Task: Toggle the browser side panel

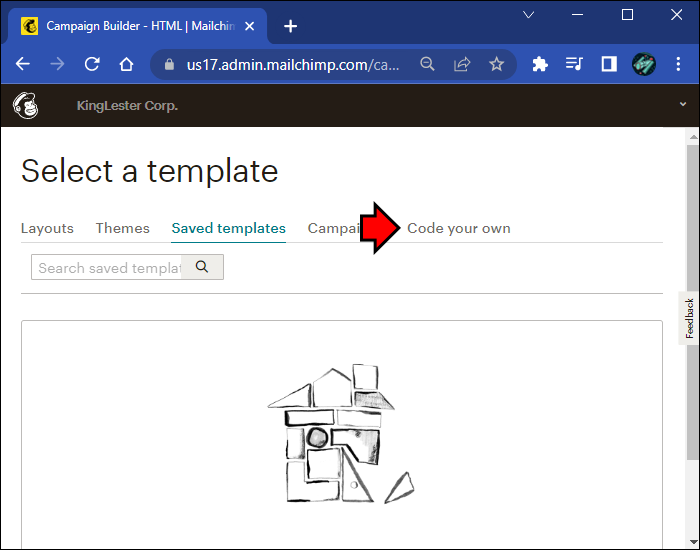Action: (609, 64)
